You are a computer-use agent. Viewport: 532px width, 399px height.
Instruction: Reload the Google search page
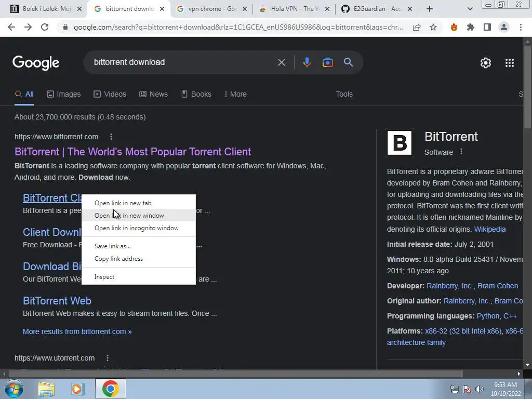click(x=45, y=27)
